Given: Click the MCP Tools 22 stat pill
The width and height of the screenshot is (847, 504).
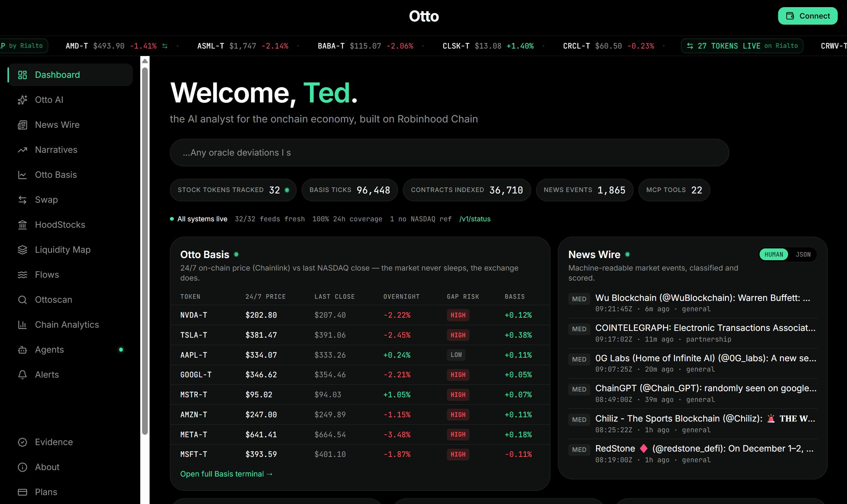Looking at the screenshot, I should point(674,190).
